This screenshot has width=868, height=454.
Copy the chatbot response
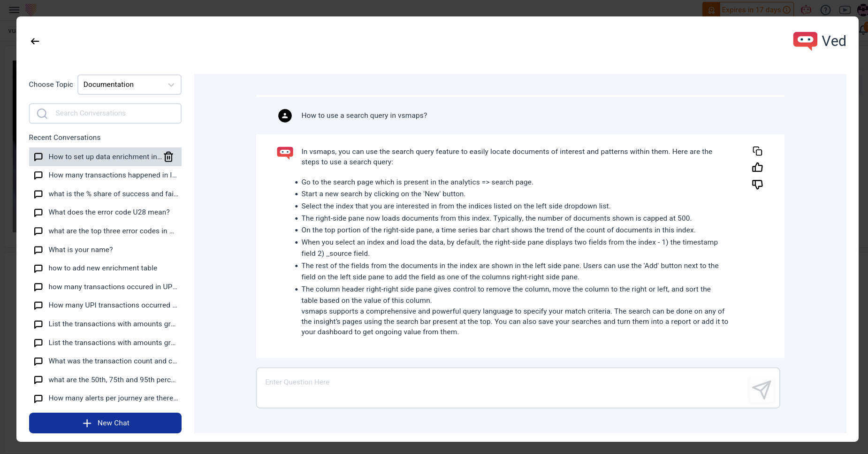757,151
